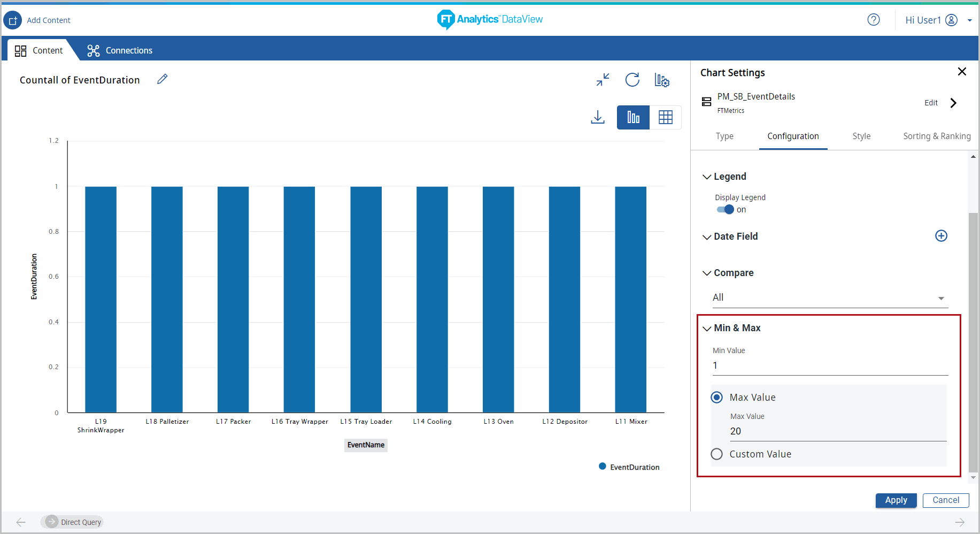Select the Custom Value radio button
980x534 pixels.
coord(717,454)
